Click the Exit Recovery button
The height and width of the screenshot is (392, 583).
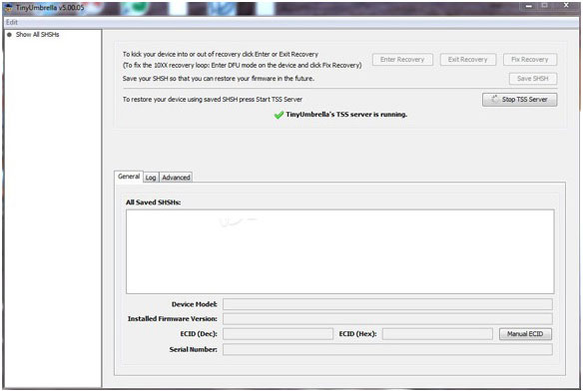[x=467, y=60]
